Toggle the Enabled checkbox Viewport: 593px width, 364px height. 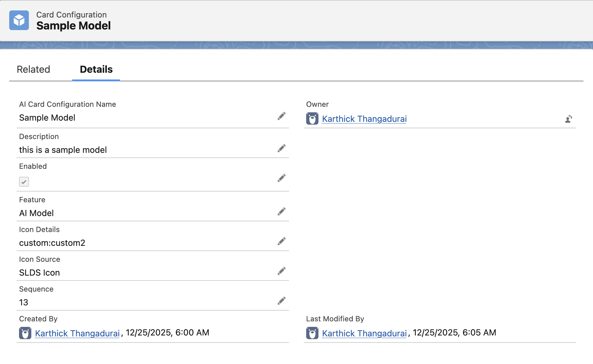click(24, 182)
